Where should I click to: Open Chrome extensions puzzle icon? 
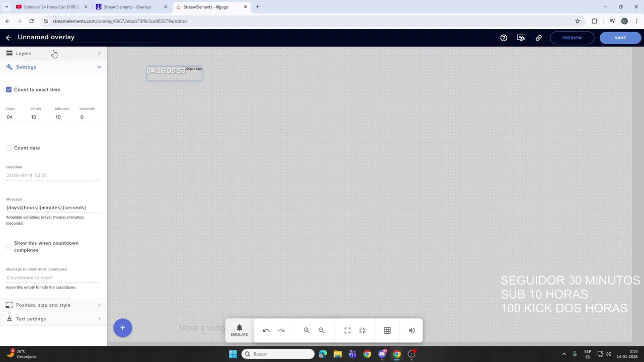click(x=595, y=21)
